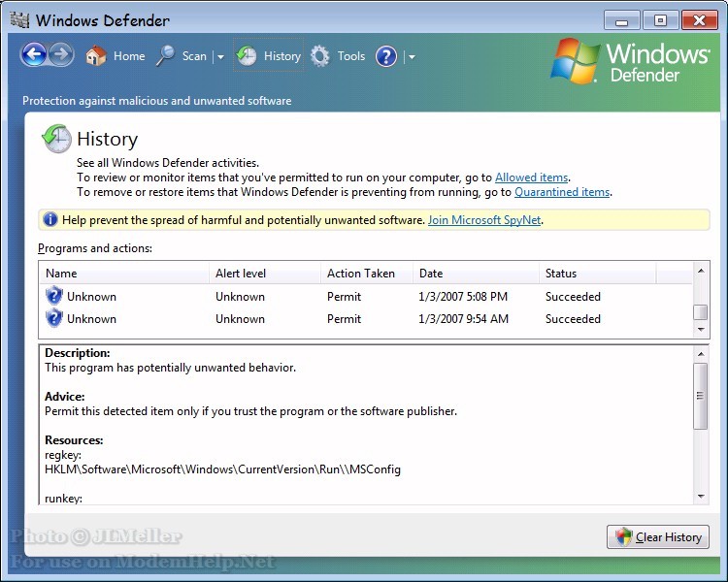Screen dimensions: 728x582
Task: Sort by the Date column header
Action: click(476, 273)
